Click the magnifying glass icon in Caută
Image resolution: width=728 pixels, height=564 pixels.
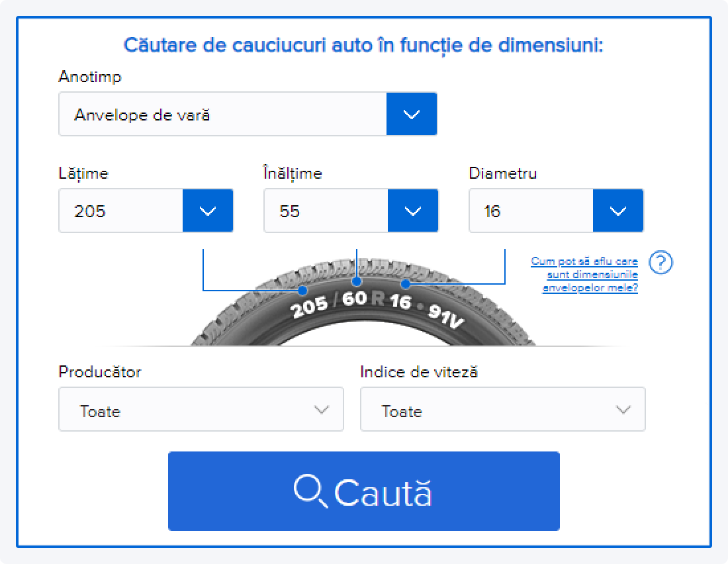pyautogui.click(x=310, y=492)
